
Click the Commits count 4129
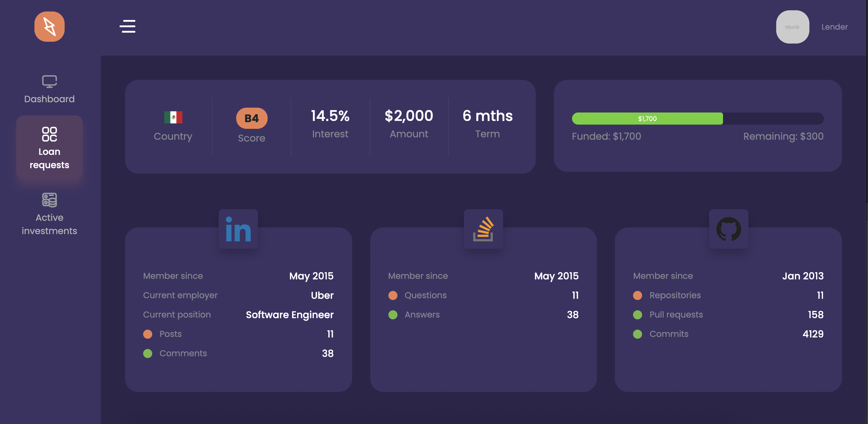[x=813, y=334]
